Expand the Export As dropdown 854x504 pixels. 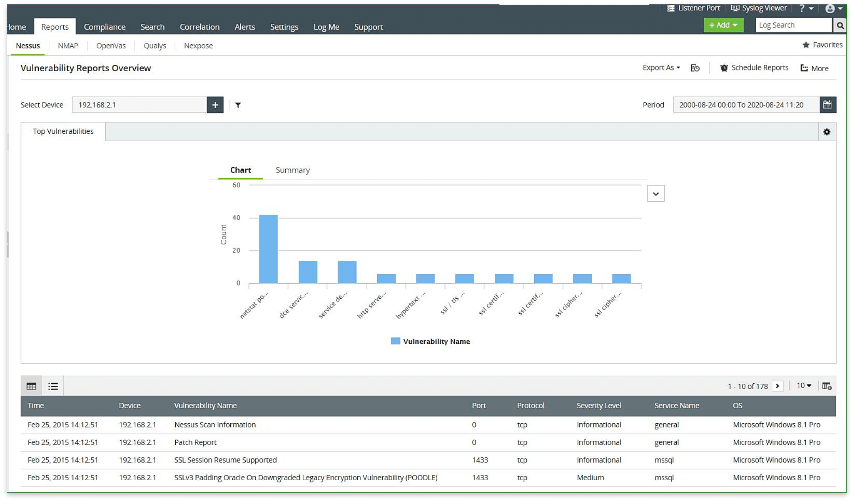pyautogui.click(x=661, y=68)
